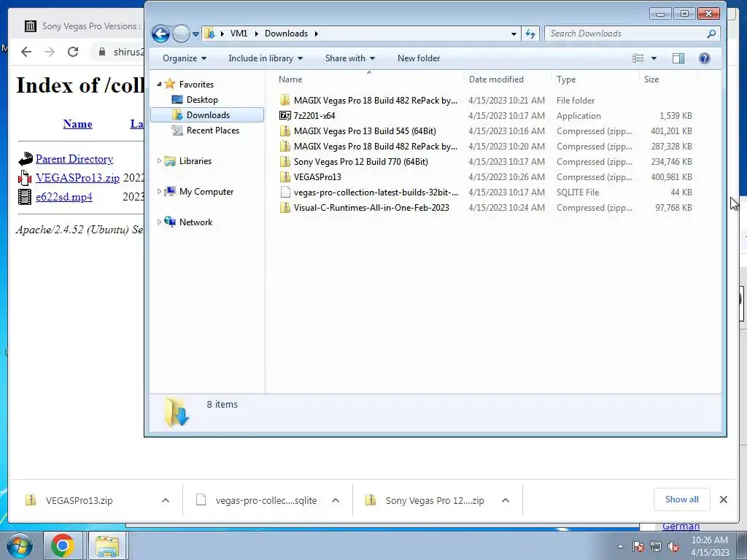Click the Name column link in Chrome index
Screen dimensions: 747x560
77,124
